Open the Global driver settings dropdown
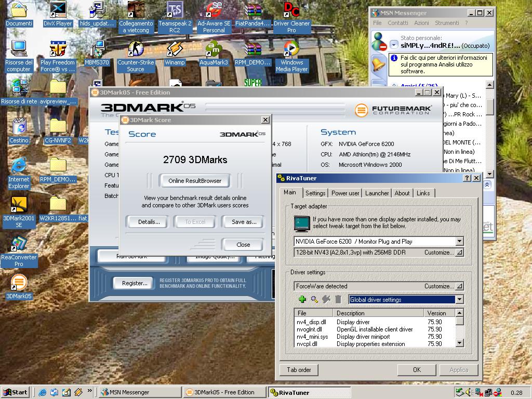The width and height of the screenshot is (532, 399). 459,300
